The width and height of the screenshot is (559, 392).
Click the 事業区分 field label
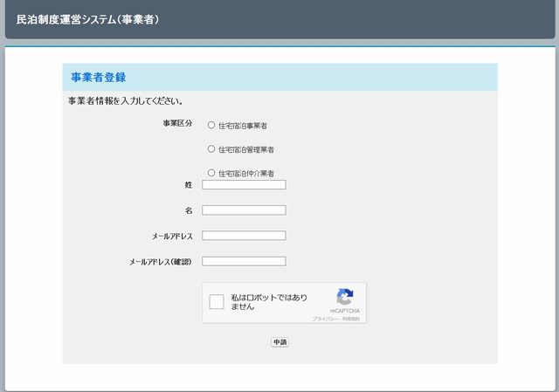click(177, 124)
